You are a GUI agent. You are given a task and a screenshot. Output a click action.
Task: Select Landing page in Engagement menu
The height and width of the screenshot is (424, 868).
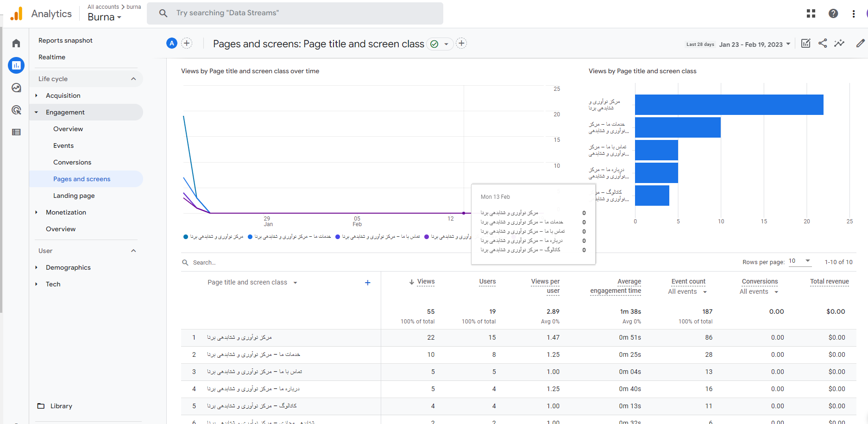pyautogui.click(x=74, y=196)
